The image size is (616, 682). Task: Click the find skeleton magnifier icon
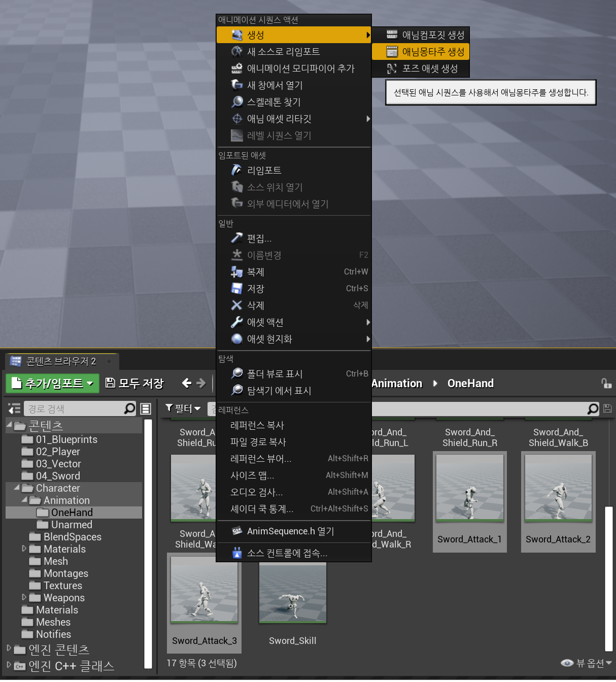pos(237,102)
